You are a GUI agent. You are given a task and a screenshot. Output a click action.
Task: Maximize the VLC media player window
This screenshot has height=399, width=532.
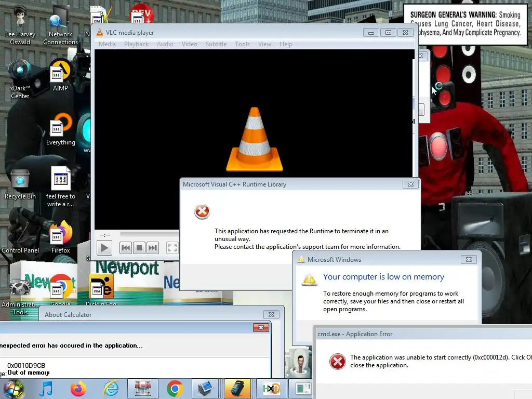pyautogui.click(x=388, y=33)
